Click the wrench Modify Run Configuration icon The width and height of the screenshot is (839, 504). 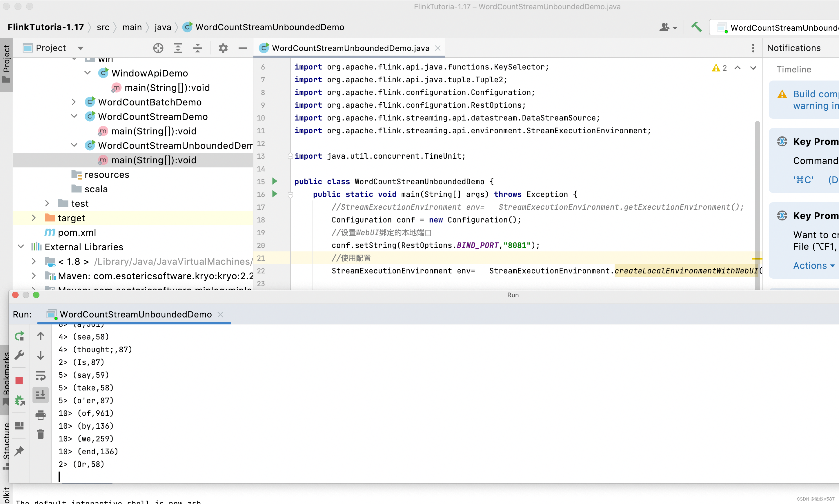(19, 355)
